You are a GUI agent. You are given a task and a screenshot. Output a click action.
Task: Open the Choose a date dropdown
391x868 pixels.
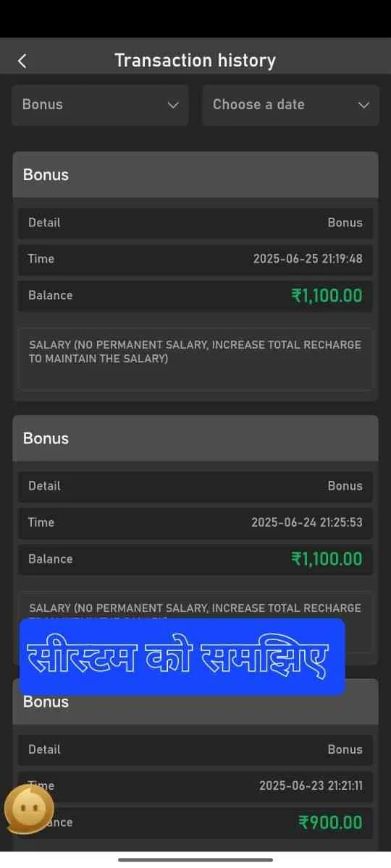pyautogui.click(x=290, y=105)
